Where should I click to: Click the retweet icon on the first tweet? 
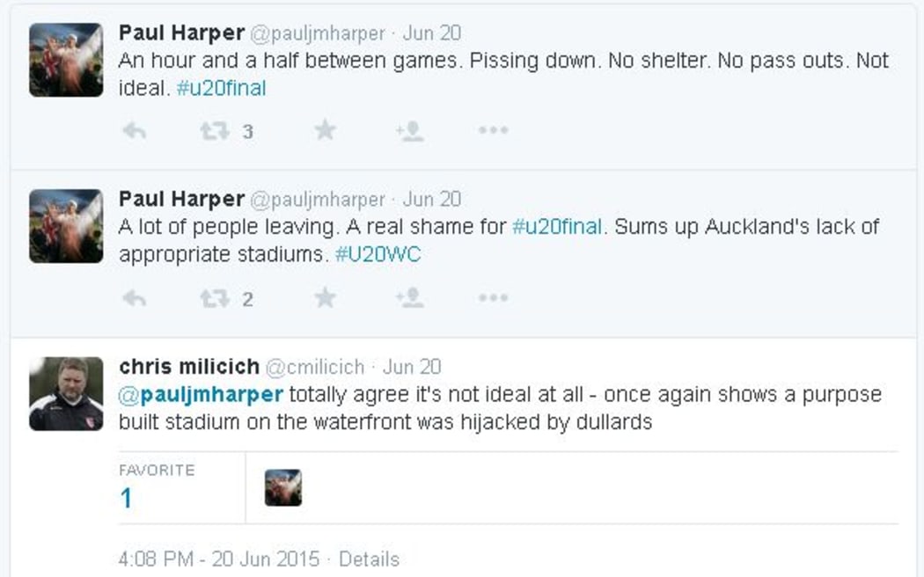214,129
